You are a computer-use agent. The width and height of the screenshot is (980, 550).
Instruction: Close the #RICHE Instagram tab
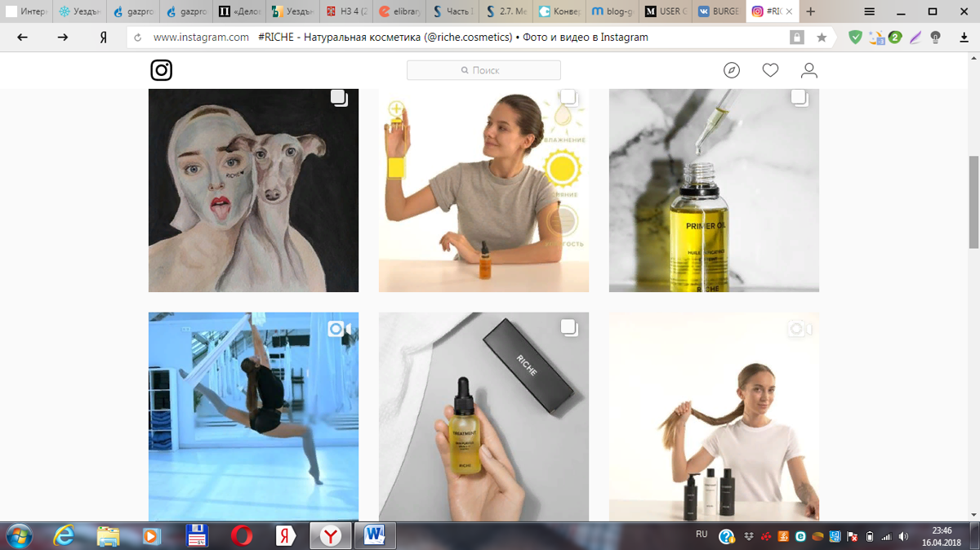(789, 12)
